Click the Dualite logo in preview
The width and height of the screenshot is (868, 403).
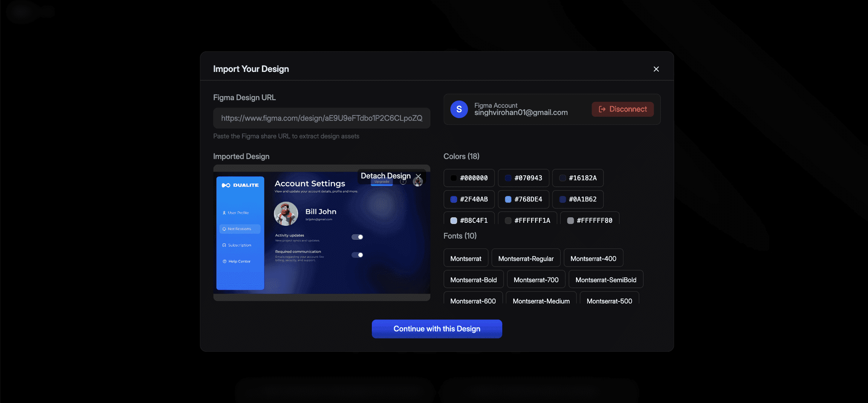coord(240,185)
